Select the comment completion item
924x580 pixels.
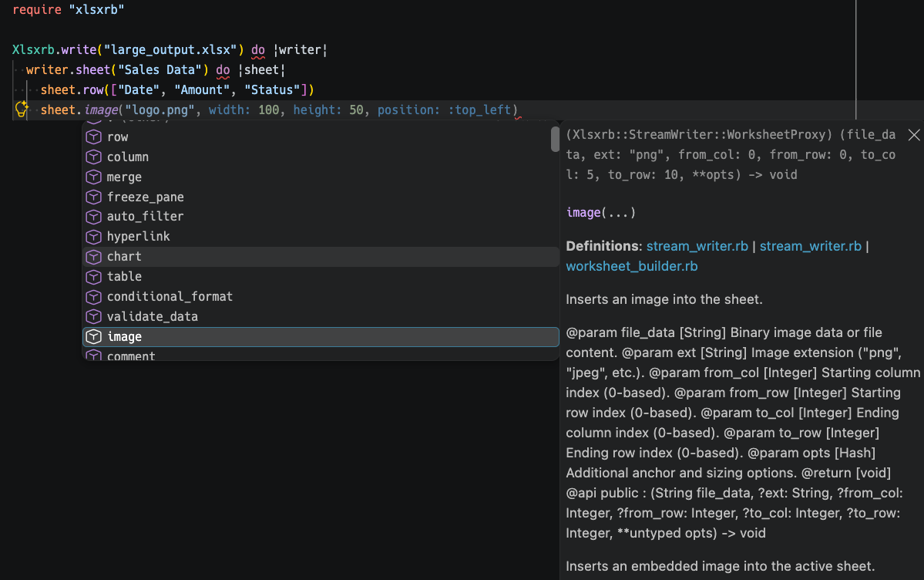[321, 355]
